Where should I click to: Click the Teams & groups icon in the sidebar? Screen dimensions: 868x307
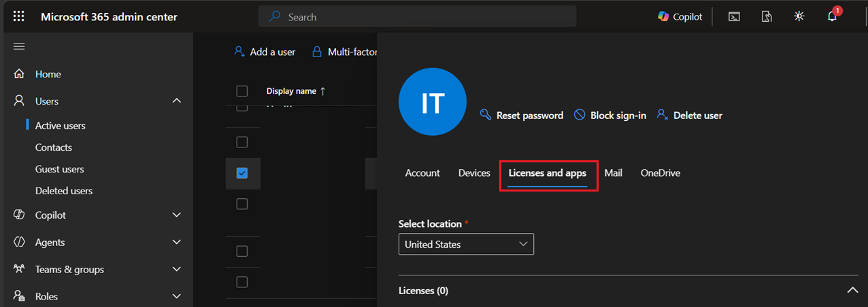pos(19,269)
